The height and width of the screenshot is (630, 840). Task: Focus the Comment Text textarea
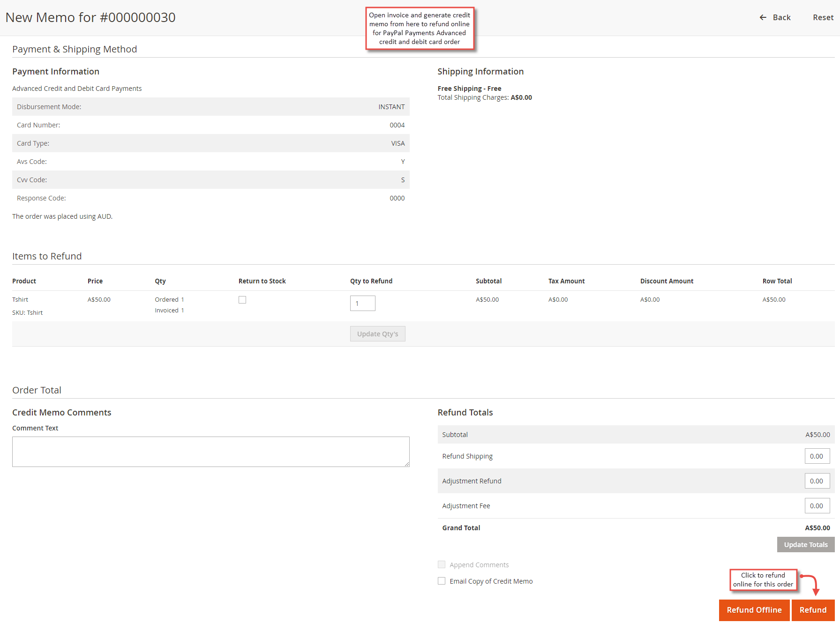tap(210, 452)
